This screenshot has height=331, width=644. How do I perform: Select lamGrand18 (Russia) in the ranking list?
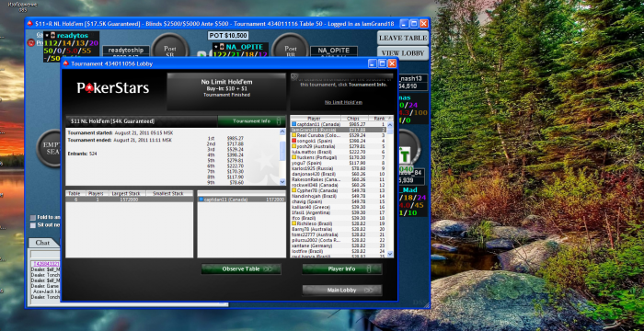click(339, 130)
